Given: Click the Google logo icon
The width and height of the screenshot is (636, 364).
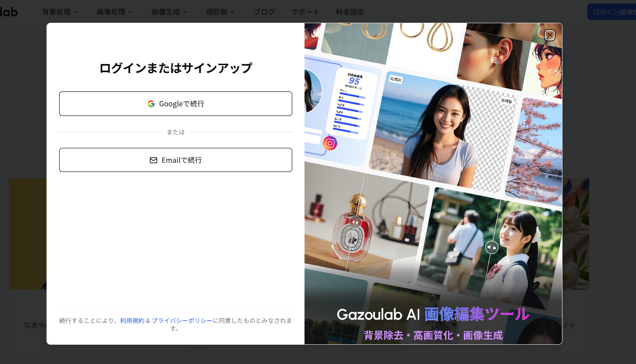Looking at the screenshot, I should [x=151, y=104].
